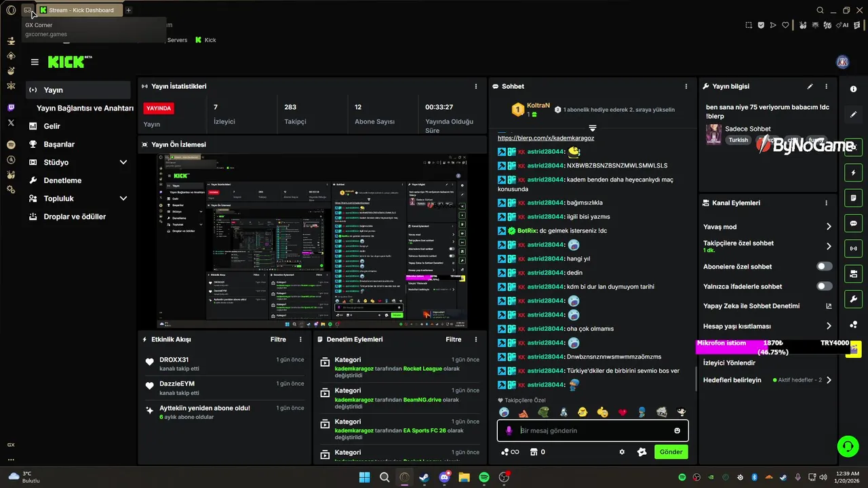Select Yayın in the sidebar

coord(78,90)
